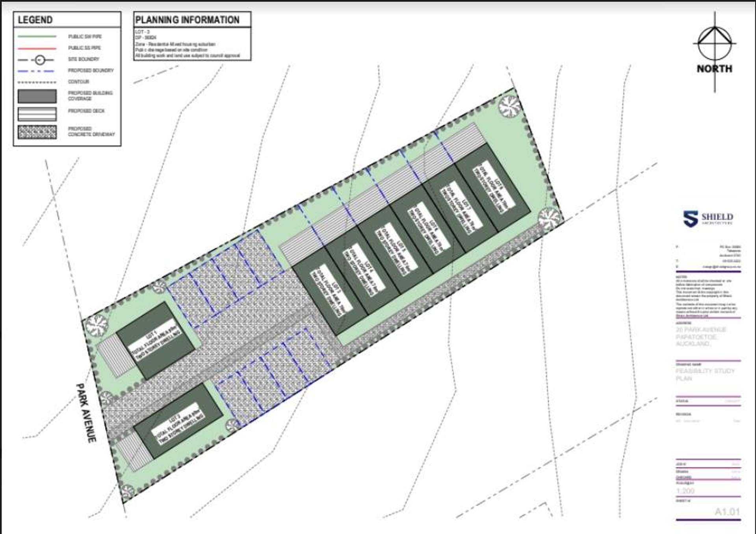Click the 'PROPOSED CONCRETE DRIVEWAY' legend text

(x=91, y=132)
